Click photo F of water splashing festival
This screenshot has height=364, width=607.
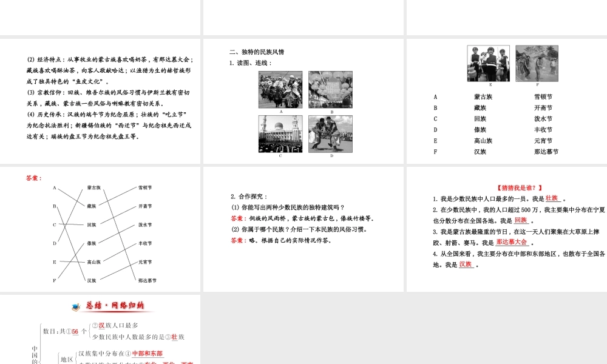(537, 64)
